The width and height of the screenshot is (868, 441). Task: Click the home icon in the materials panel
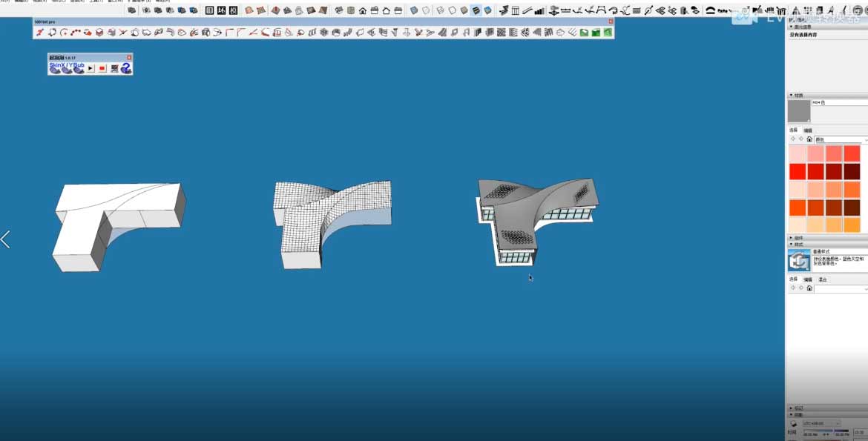809,139
